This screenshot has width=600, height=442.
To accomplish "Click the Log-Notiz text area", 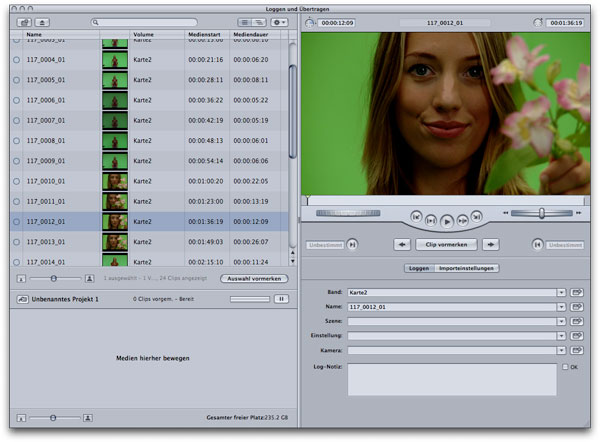I will [452, 380].
